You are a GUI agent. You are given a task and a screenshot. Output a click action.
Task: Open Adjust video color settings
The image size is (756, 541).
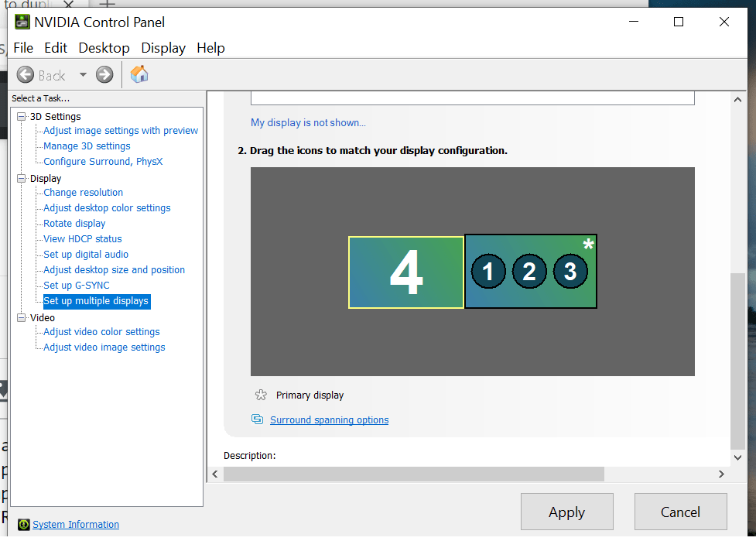[x=101, y=332]
